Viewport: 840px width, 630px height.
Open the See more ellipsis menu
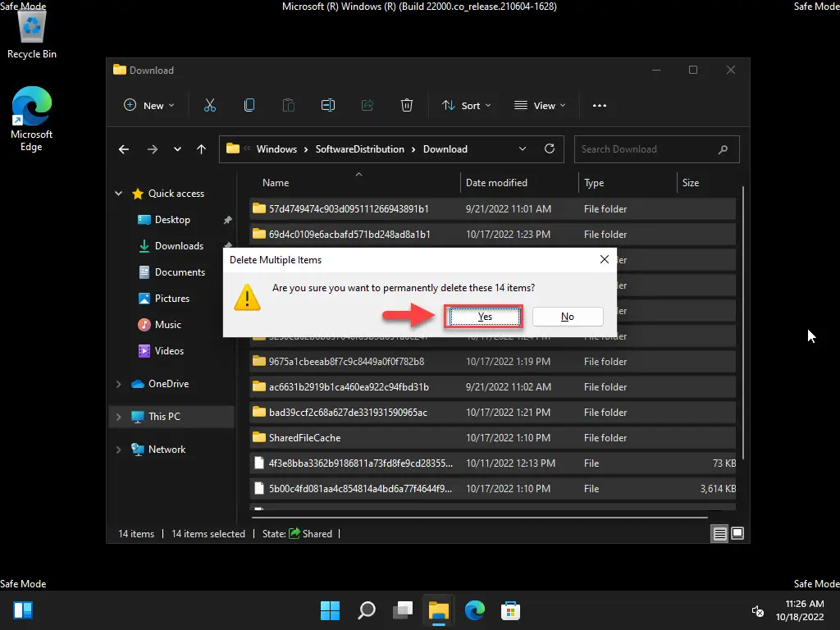[600, 106]
